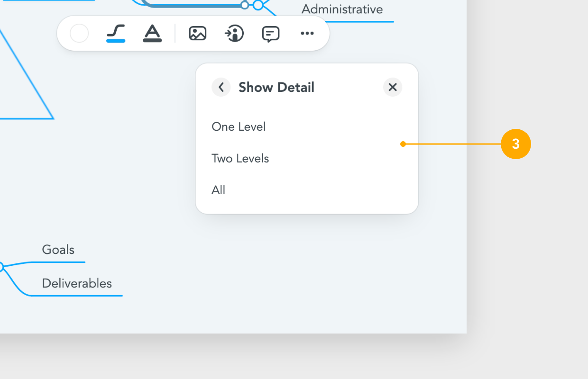This screenshot has height=379, width=588.
Task: Choose Two Levels detail option
Action: click(x=240, y=158)
